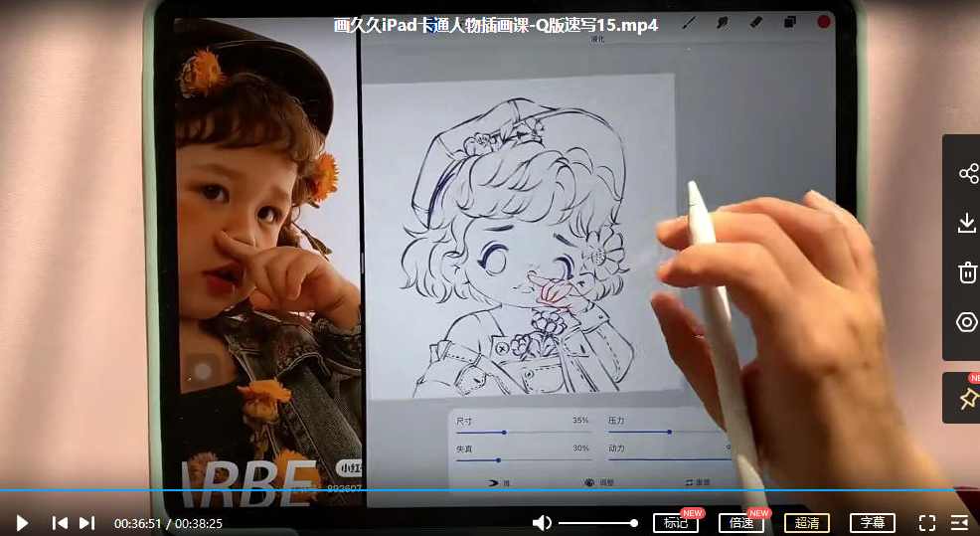Click the 35% size value
This screenshot has width=980, height=536.
click(x=580, y=421)
